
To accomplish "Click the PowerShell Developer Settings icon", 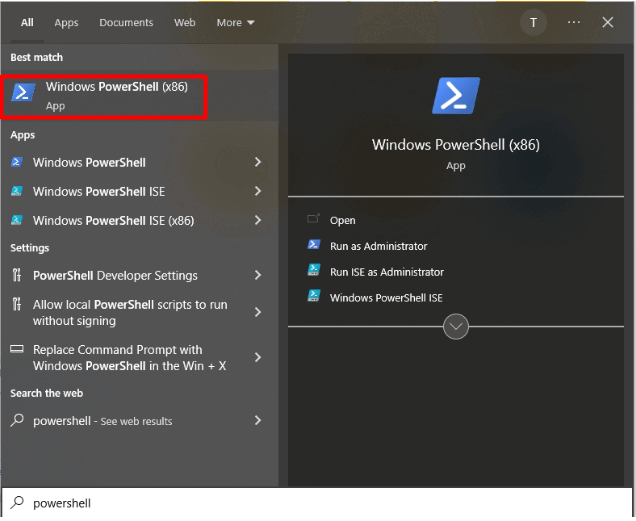I will pos(17,275).
